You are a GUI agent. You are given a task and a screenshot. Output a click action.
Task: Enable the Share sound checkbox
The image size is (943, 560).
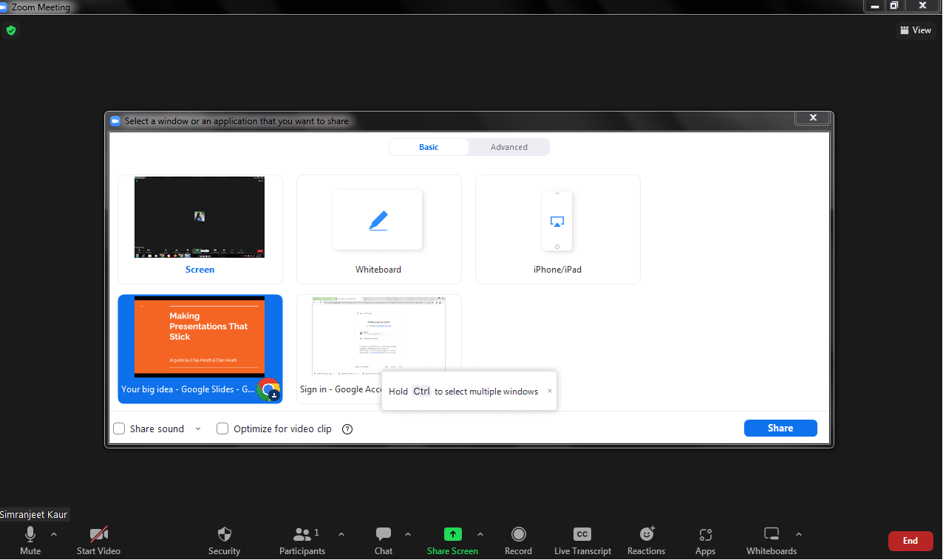coord(119,428)
